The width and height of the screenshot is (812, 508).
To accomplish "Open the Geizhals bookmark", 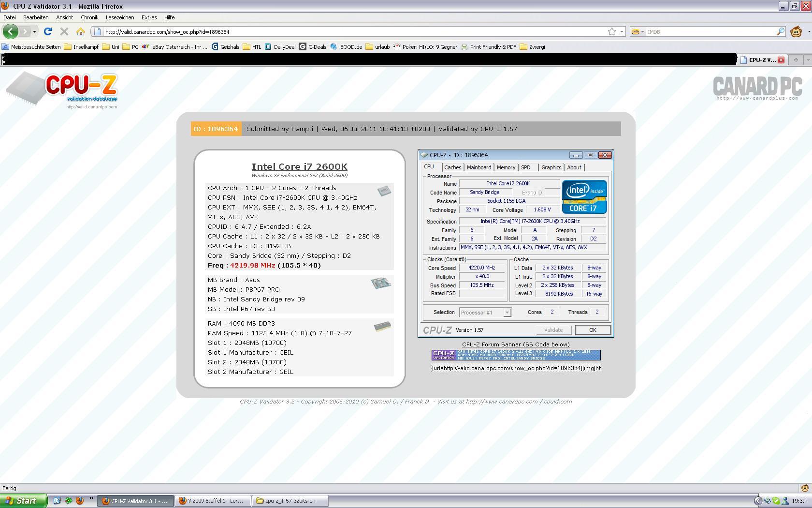I will pos(226,47).
